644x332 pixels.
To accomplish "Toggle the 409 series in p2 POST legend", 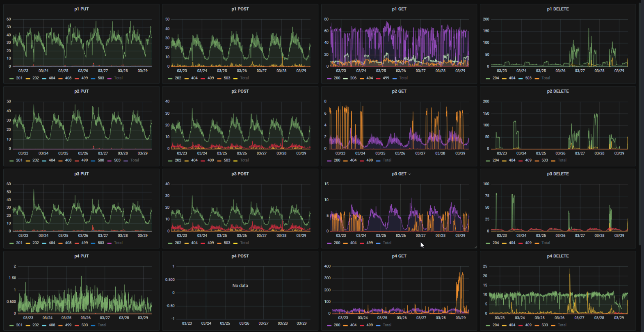I will coord(210,160).
